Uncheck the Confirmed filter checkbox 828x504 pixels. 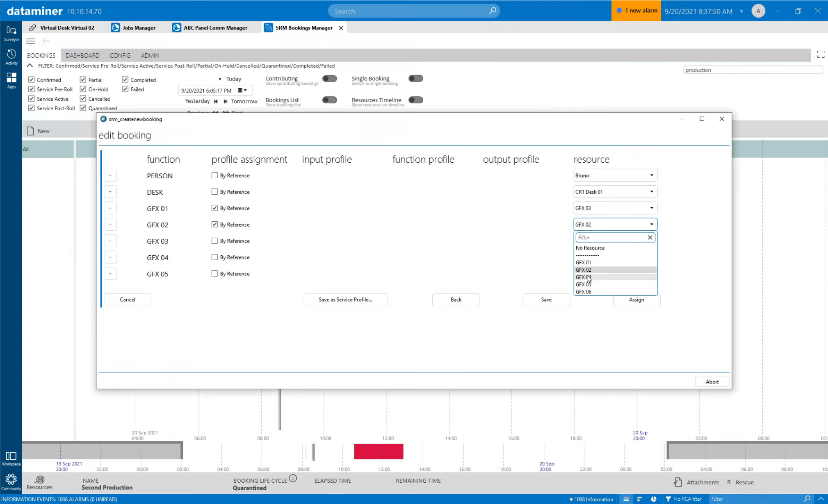coord(32,79)
